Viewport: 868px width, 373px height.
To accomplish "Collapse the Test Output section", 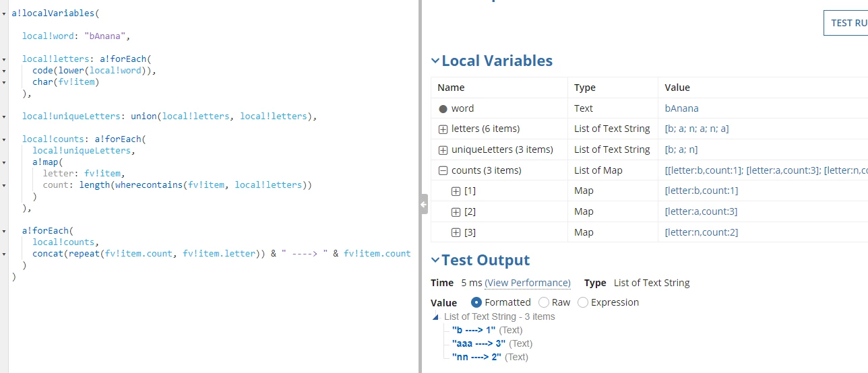I will point(435,261).
